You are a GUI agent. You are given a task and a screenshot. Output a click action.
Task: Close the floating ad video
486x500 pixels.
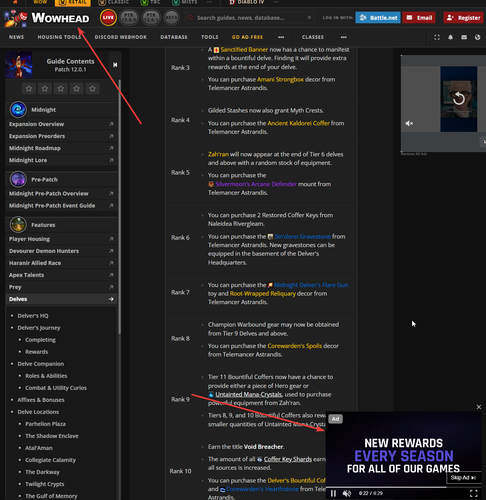point(479,407)
